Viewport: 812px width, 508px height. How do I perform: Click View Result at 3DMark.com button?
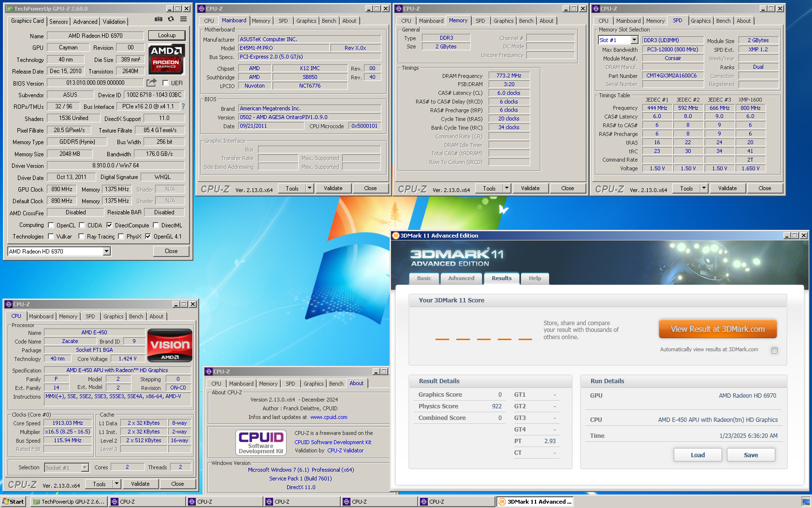point(718,329)
